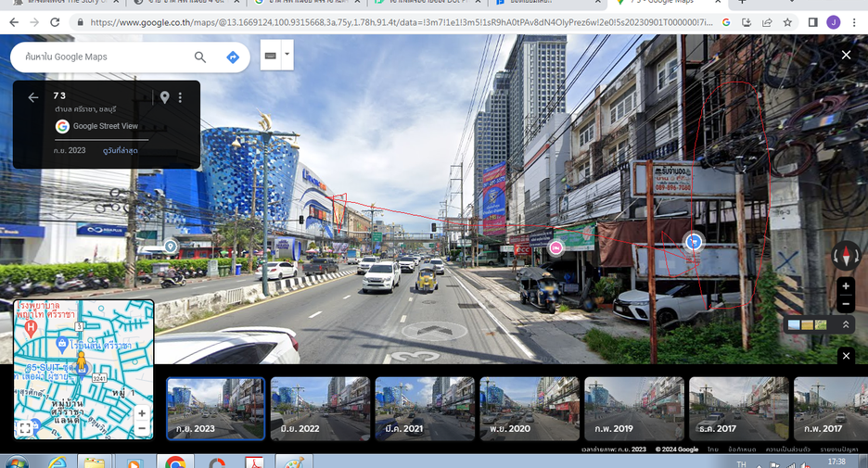868x468 pixels.
Task: Move forward using the road arrow
Action: [435, 330]
